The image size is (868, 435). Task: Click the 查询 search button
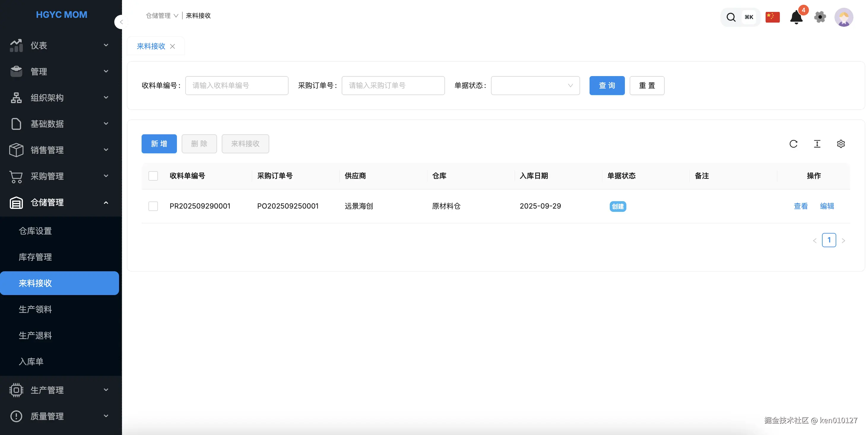tap(607, 86)
